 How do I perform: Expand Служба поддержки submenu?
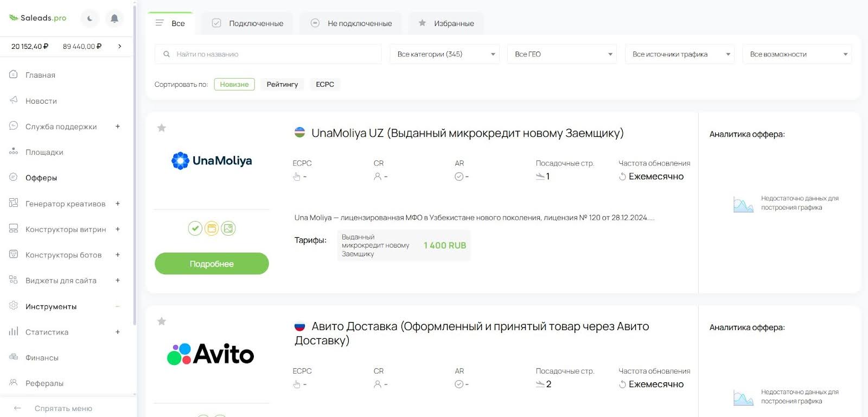pyautogui.click(x=118, y=127)
